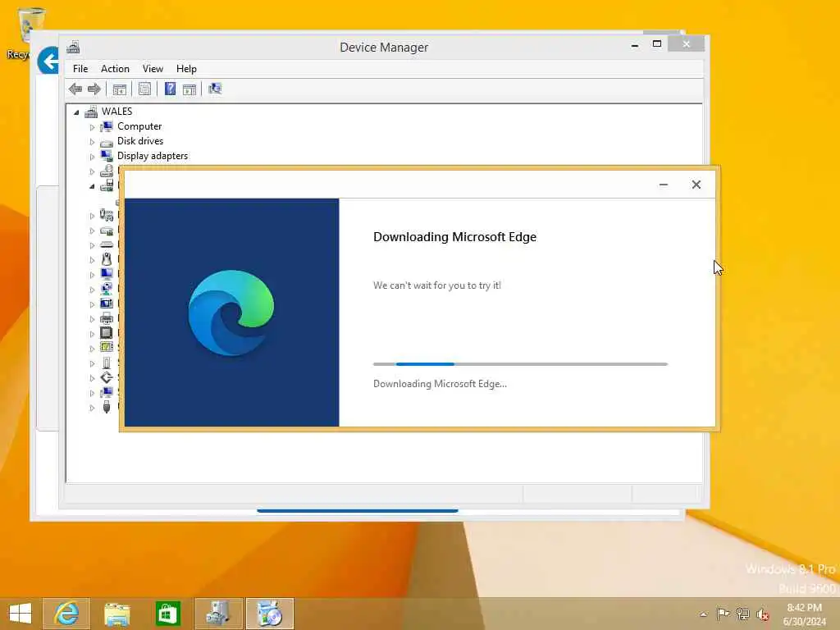
Task: Open the taskbar clock showing 8:42 PM
Action: pyautogui.click(x=804, y=614)
